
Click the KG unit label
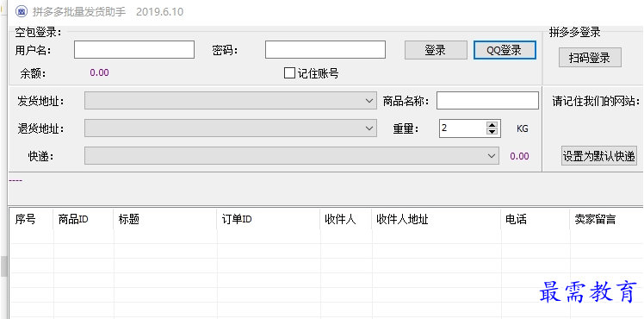pyautogui.click(x=523, y=128)
